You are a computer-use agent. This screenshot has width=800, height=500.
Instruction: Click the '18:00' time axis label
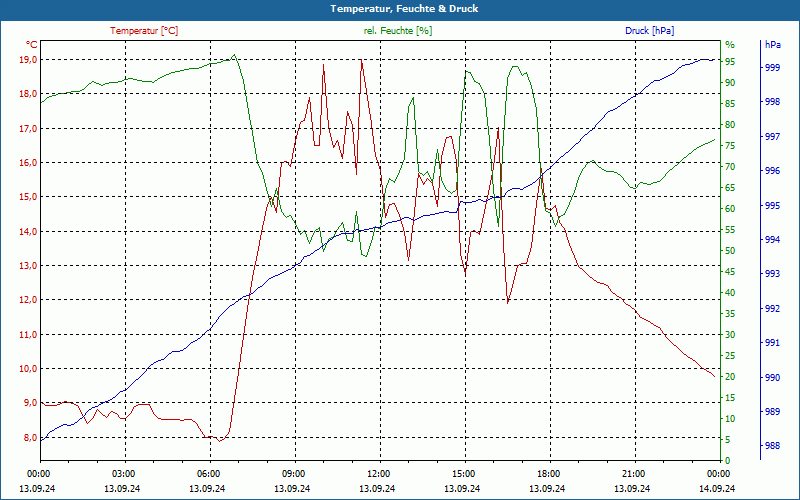[548, 473]
